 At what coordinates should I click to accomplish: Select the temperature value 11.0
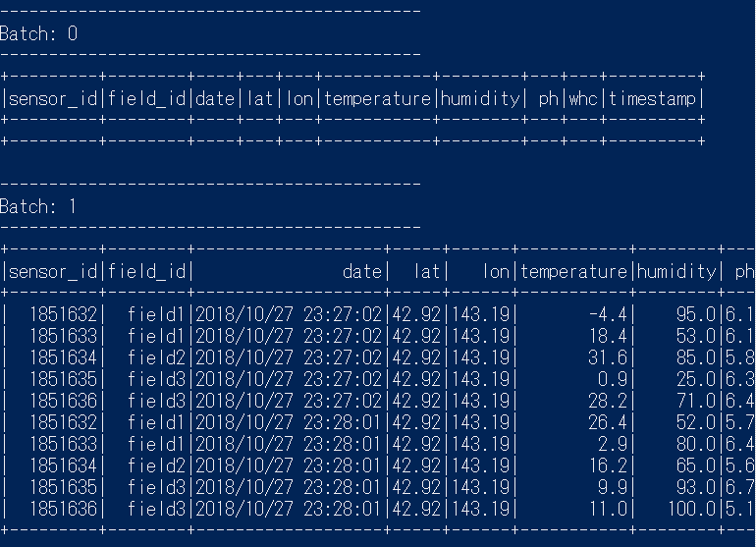pyautogui.click(x=608, y=509)
